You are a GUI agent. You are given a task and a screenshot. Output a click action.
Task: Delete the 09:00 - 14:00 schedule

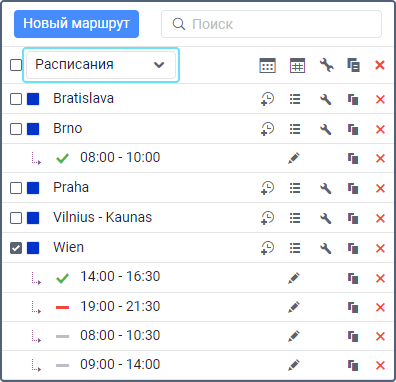click(x=380, y=365)
